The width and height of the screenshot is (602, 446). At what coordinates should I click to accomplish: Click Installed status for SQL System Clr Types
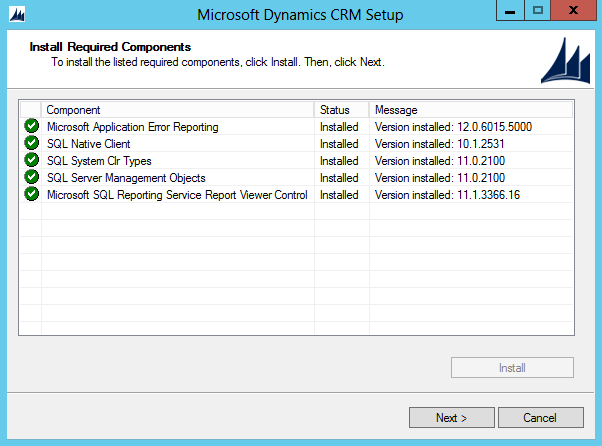coord(339,161)
